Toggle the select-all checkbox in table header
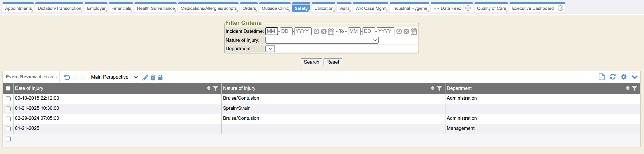This screenshot has height=154, width=644. [8, 89]
